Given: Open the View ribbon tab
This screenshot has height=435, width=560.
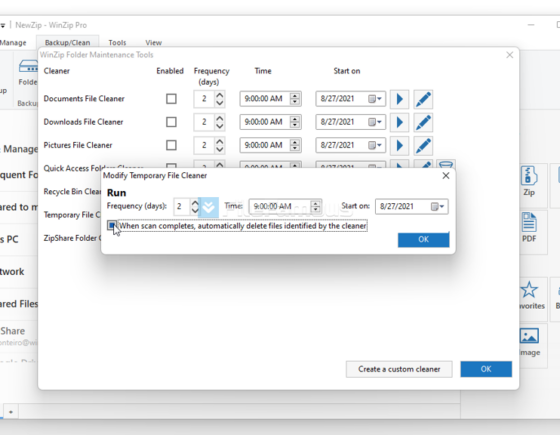Looking at the screenshot, I should tap(154, 43).
